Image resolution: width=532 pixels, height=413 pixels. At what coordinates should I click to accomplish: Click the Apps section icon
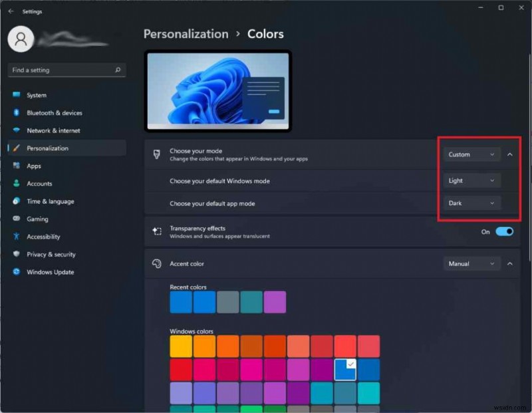tap(16, 166)
